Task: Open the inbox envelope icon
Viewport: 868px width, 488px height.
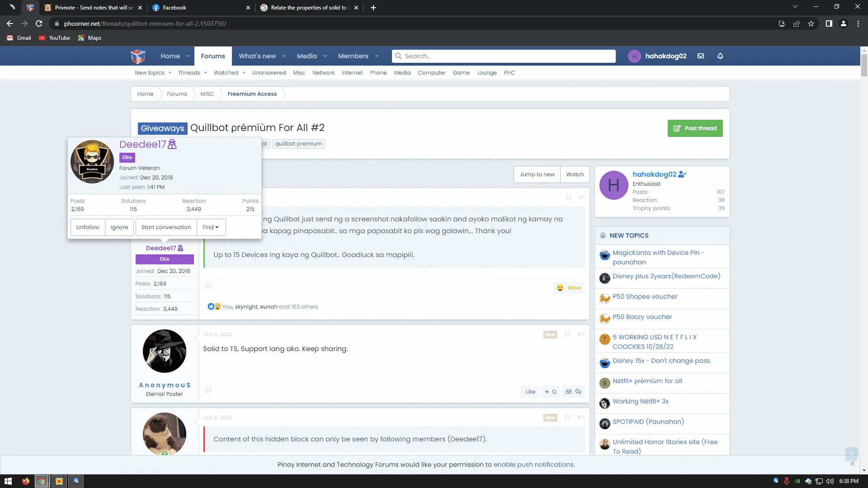Action: click(701, 56)
